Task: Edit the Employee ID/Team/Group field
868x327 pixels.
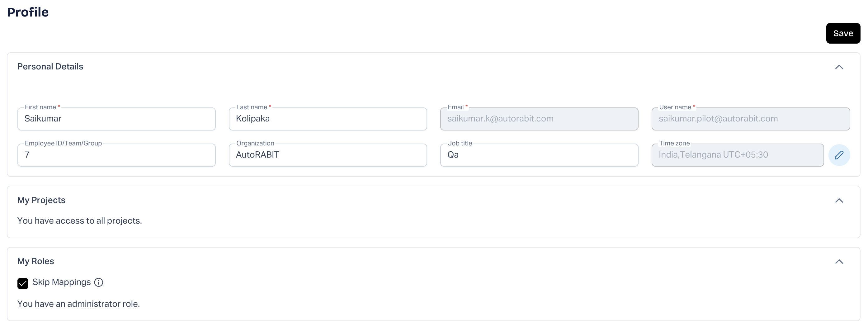Action: click(116, 155)
